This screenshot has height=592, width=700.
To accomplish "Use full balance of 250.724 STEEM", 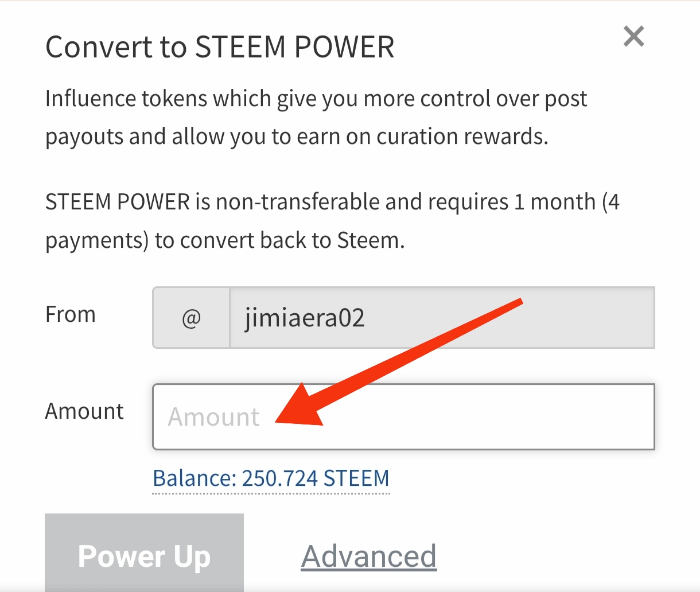I will click(271, 478).
